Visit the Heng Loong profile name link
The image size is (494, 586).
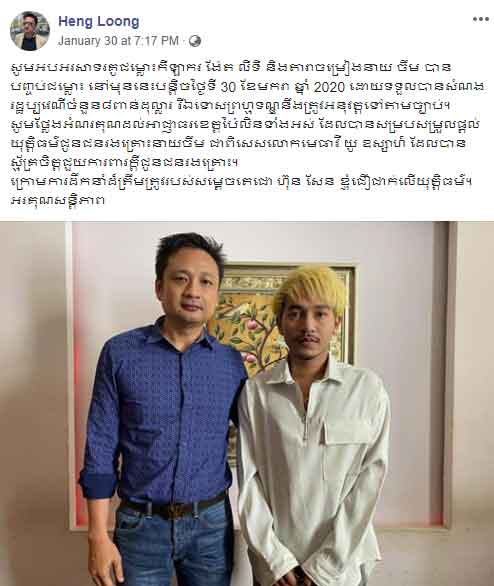tap(99, 22)
